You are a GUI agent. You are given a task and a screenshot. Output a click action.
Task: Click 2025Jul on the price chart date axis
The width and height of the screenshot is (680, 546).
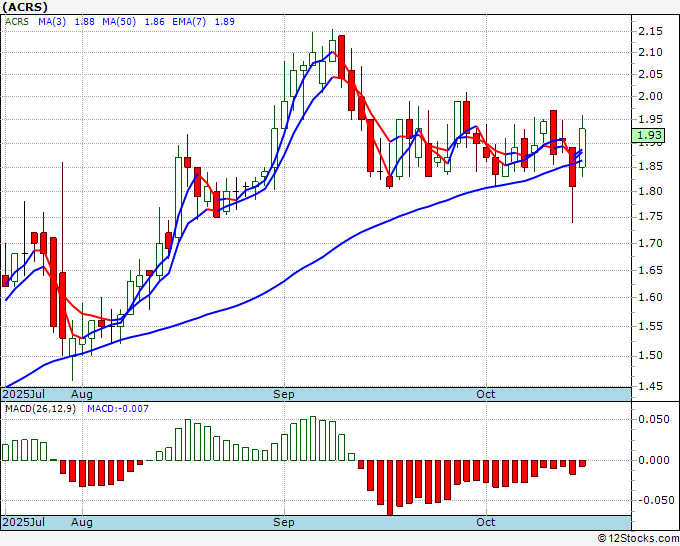pyautogui.click(x=23, y=394)
